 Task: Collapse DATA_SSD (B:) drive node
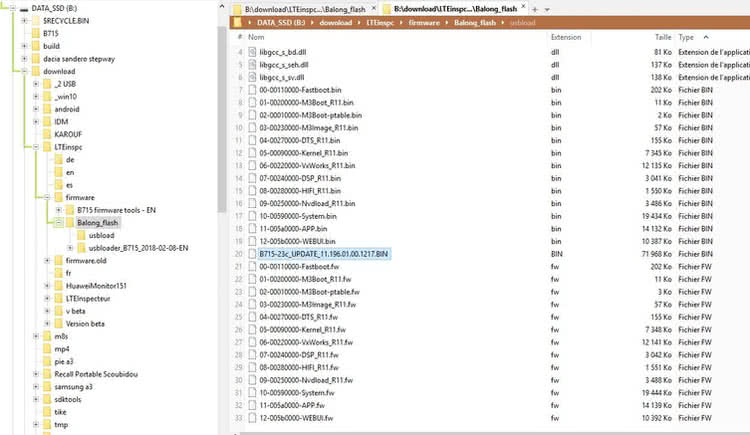coord(13,8)
